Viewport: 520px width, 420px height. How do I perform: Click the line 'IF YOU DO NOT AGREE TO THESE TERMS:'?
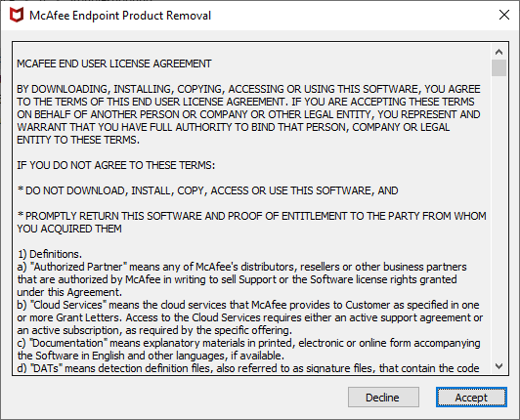click(115, 165)
